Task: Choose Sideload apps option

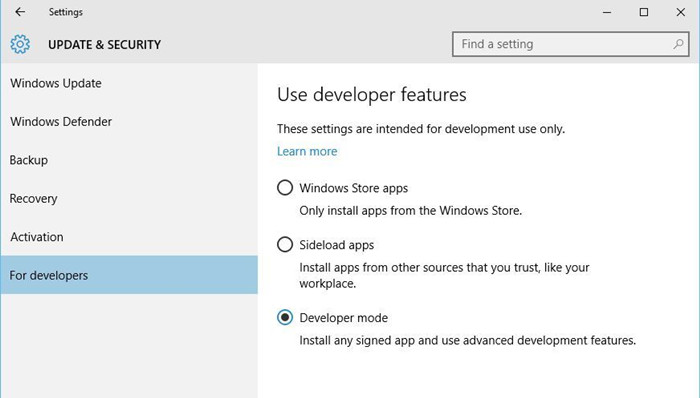Action: click(x=285, y=245)
